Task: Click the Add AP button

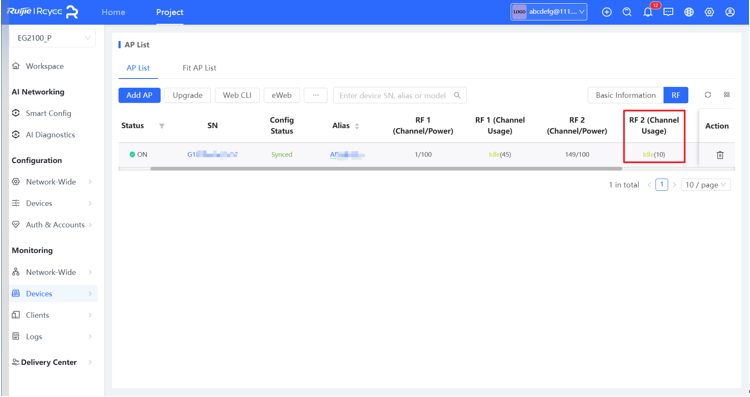Action: [x=139, y=95]
